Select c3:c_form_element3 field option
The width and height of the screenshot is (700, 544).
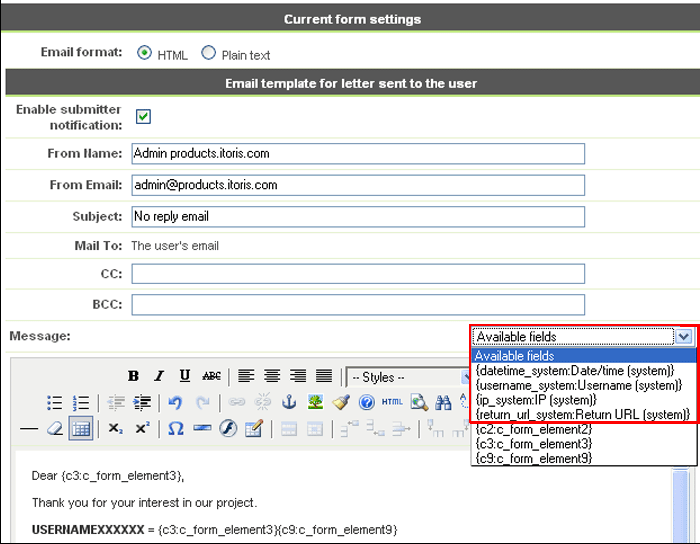coord(584,444)
